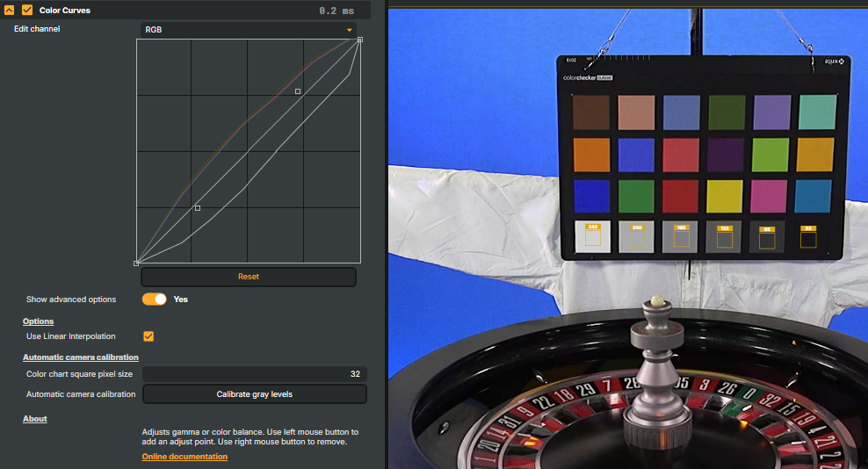Viewport: 868px width, 469px height.
Task: Click Color chart square pixel size field
Action: tap(254, 374)
